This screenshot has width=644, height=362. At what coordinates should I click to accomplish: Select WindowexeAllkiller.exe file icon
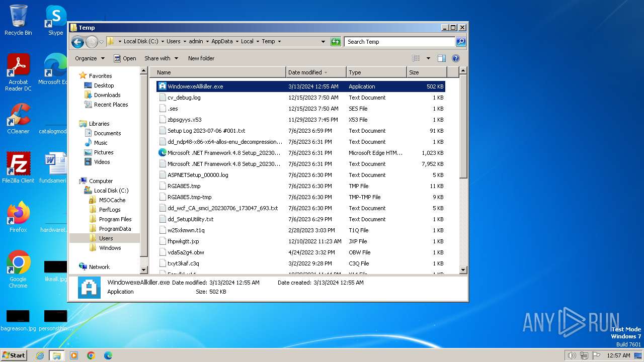[163, 86]
